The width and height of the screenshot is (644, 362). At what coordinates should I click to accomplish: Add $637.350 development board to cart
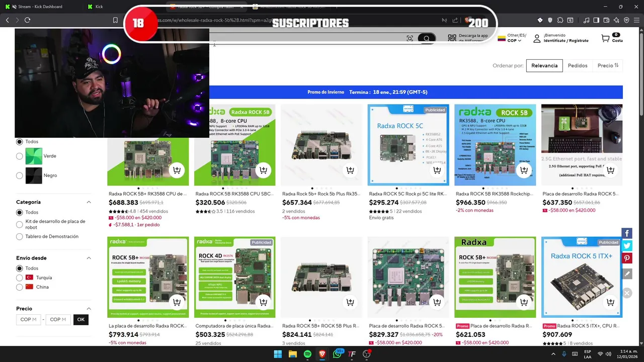pyautogui.click(x=610, y=170)
